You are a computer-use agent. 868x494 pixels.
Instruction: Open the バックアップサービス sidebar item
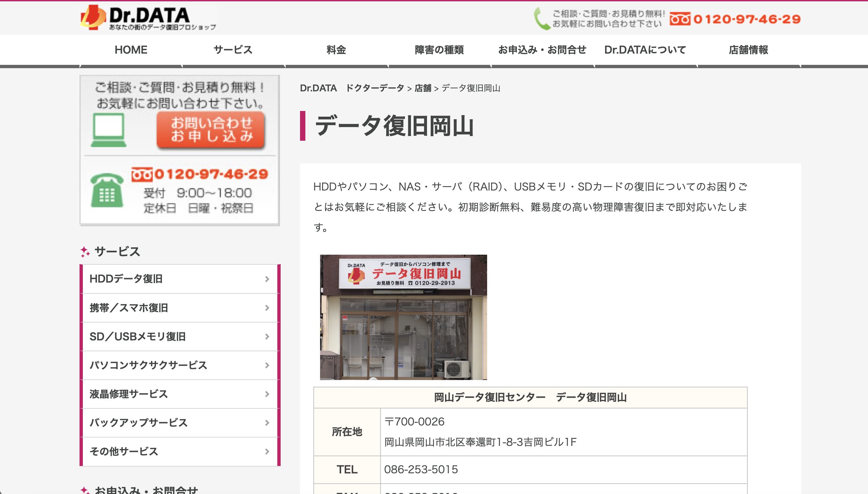click(138, 423)
